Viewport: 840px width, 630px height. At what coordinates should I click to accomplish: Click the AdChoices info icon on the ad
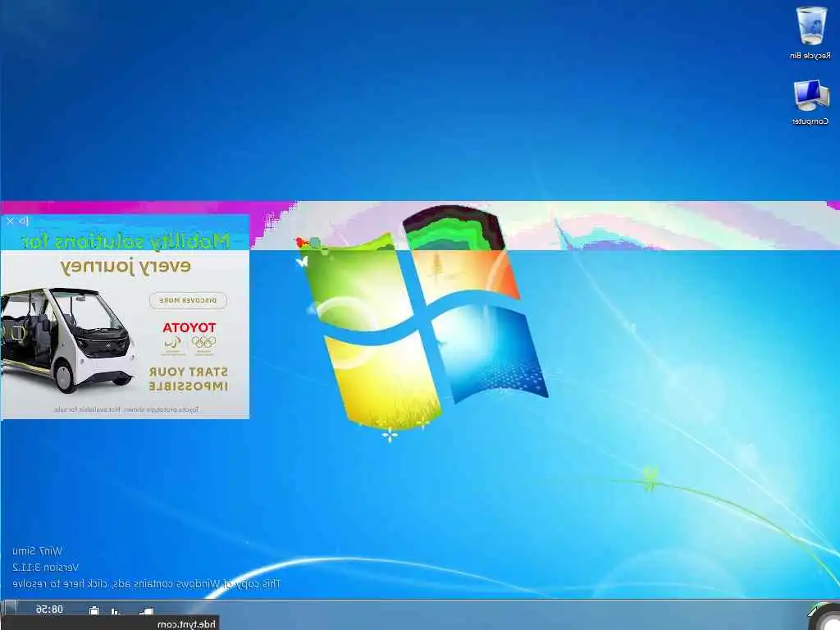pyautogui.click(x=23, y=221)
